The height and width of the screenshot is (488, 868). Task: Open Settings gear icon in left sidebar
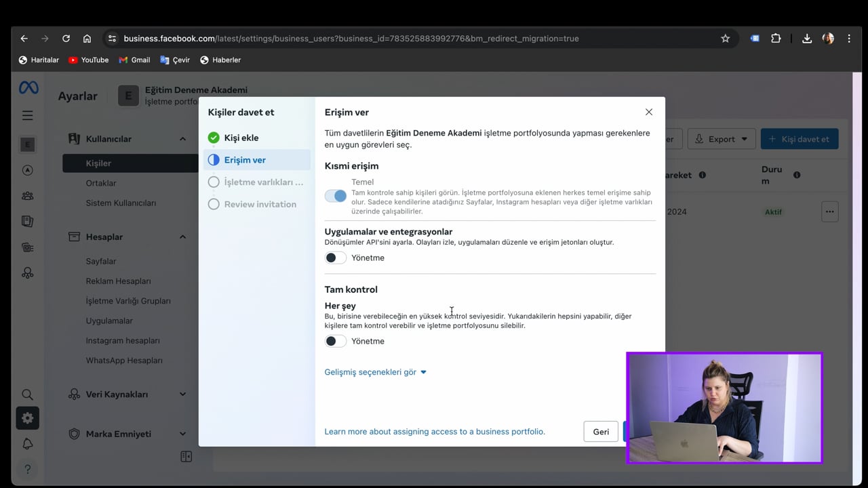tap(28, 418)
